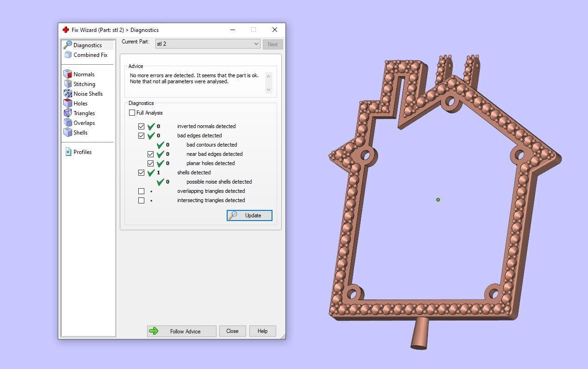
Task: Click the Overlaps icon
Action: pyautogui.click(x=68, y=123)
